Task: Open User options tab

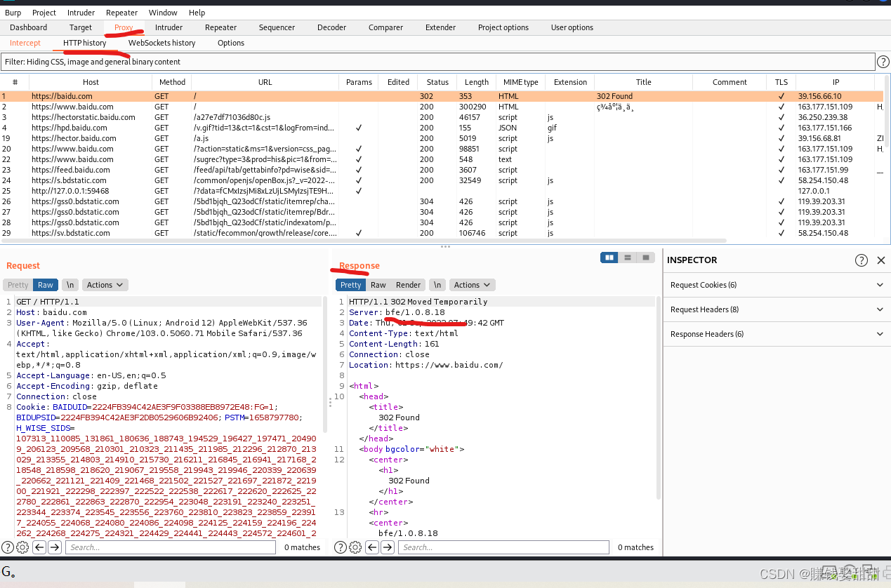Action: 572,27
